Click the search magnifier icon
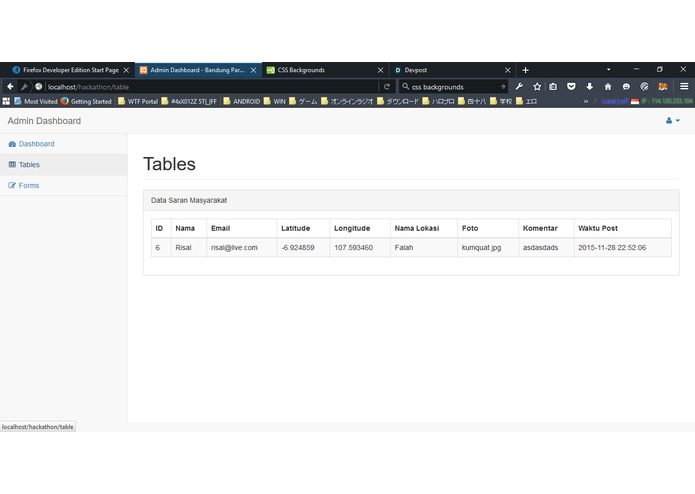This screenshot has height=494, width=695. 405,86
